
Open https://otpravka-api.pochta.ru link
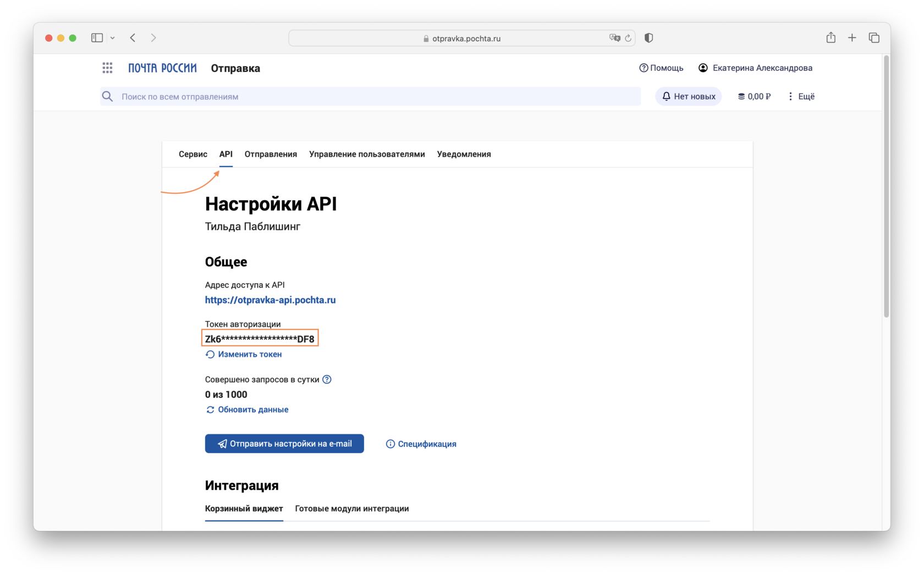click(x=270, y=300)
